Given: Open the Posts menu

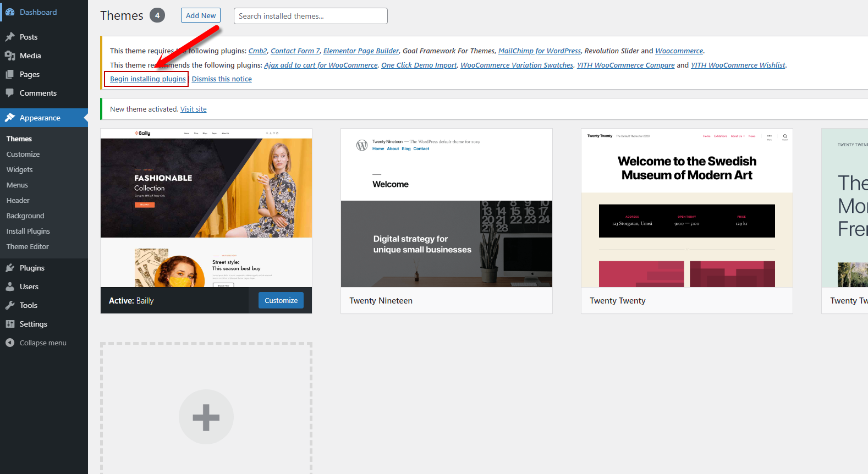Looking at the screenshot, I should [x=44, y=37].
